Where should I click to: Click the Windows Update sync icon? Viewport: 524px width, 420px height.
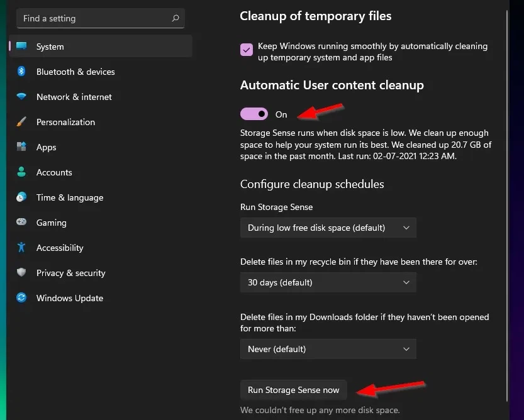(x=22, y=298)
